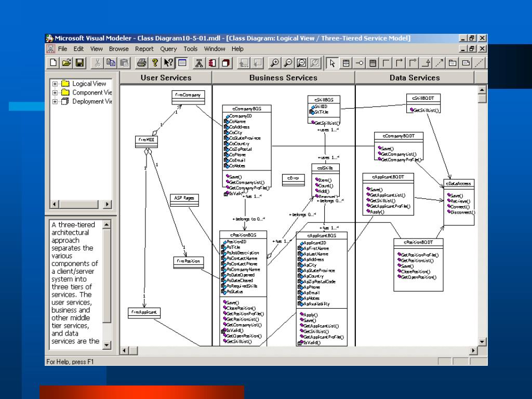The height and width of the screenshot is (399, 532).
Task: Click documentation pane scroll down arrow
Action: click(107, 345)
